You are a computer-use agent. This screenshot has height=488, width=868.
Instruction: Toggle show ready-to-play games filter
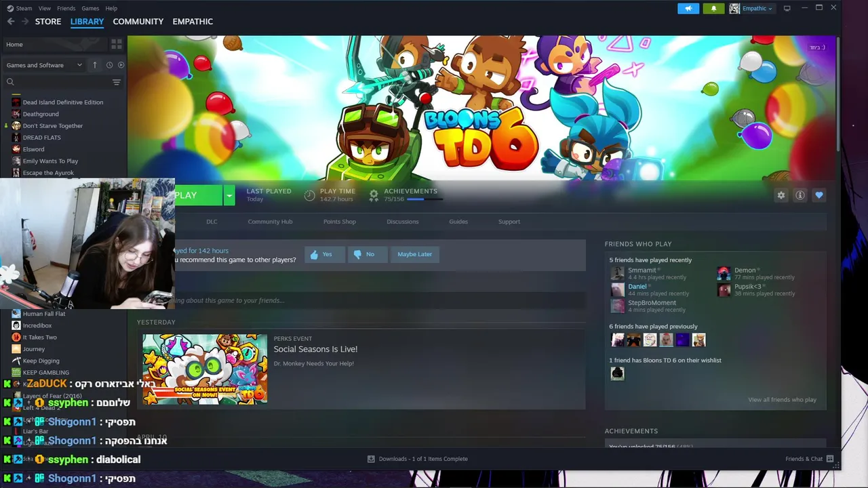[121, 65]
